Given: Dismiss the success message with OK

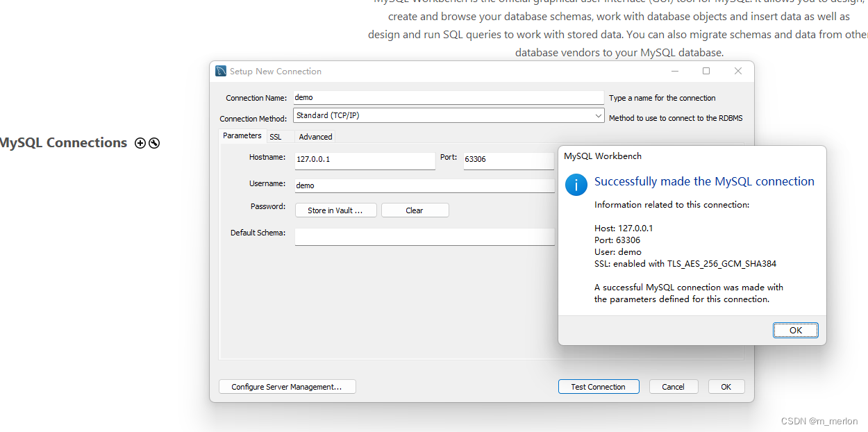Looking at the screenshot, I should [x=796, y=331].
